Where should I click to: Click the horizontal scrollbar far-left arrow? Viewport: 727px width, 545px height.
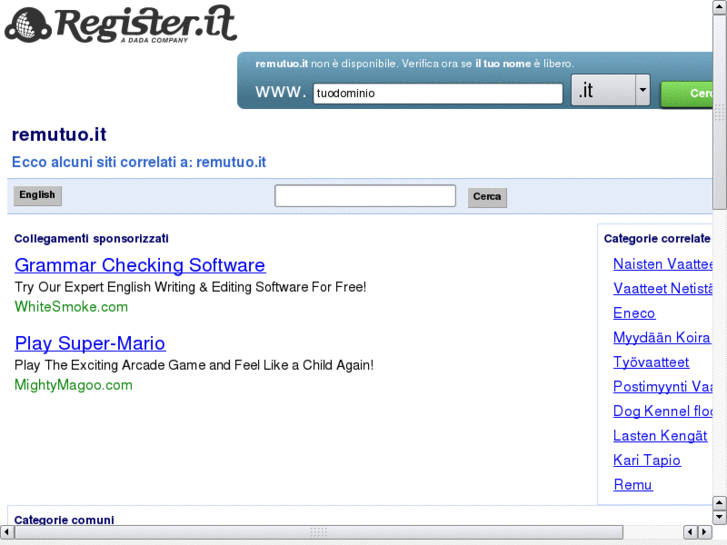tap(6, 532)
